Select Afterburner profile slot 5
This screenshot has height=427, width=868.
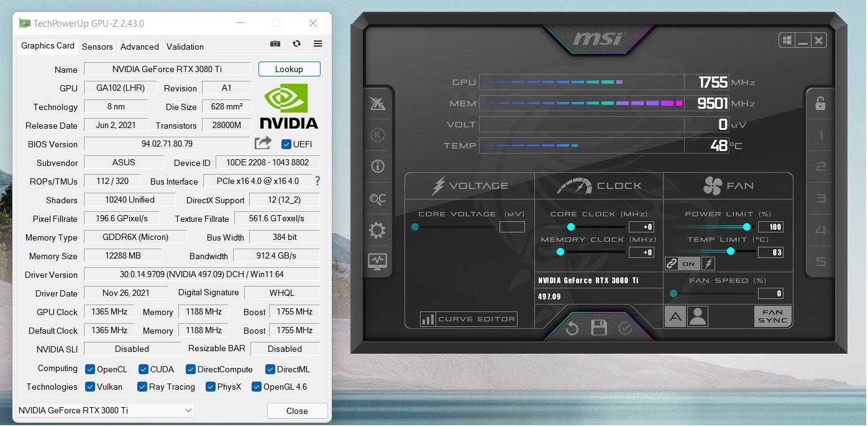[820, 262]
